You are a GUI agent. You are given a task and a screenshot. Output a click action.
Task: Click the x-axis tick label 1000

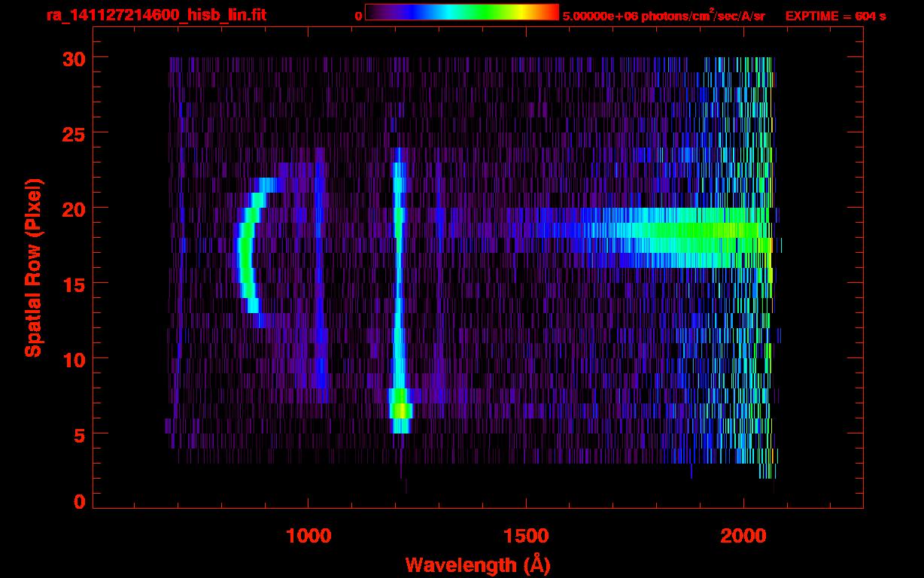coord(308,535)
